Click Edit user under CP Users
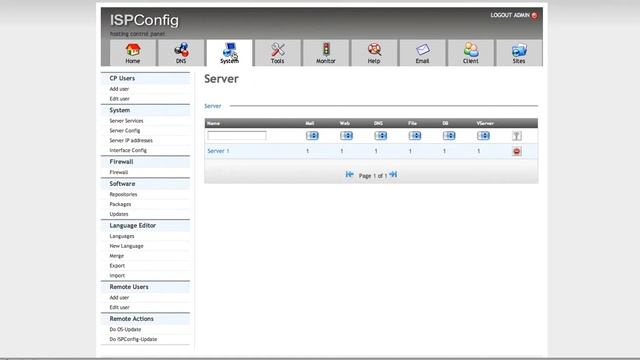The image size is (640, 360). (119, 99)
